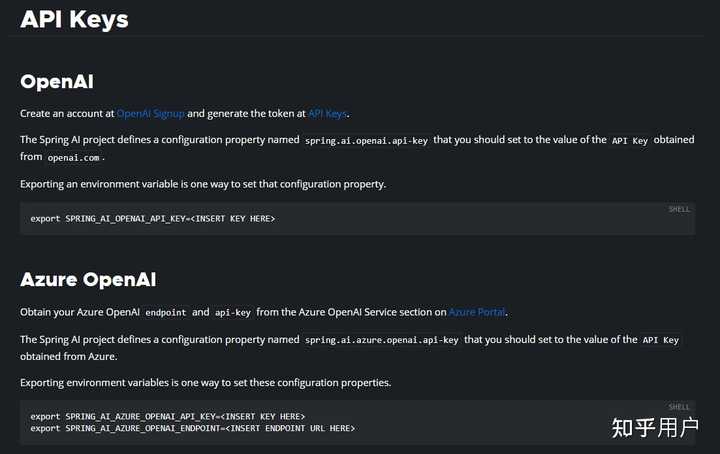Click the api-key inline code in Azure section
Image resolution: width=720 pixels, height=454 pixels.
[x=232, y=312]
